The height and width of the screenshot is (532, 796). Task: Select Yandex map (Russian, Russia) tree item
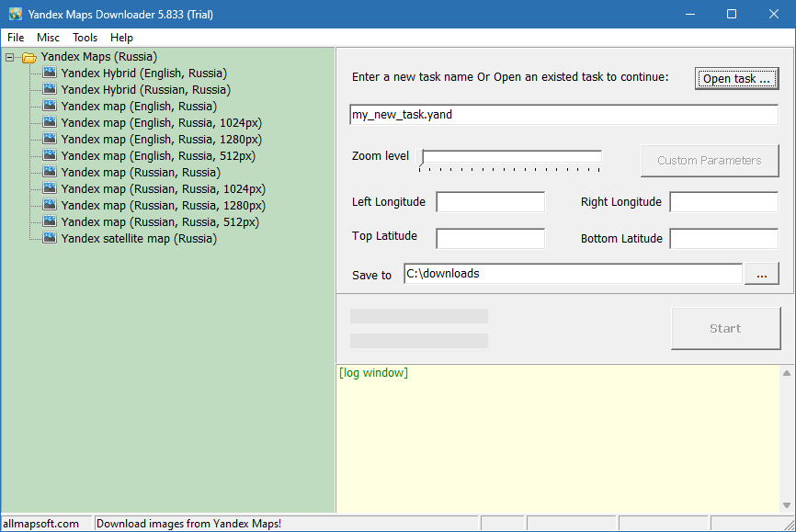(142, 172)
